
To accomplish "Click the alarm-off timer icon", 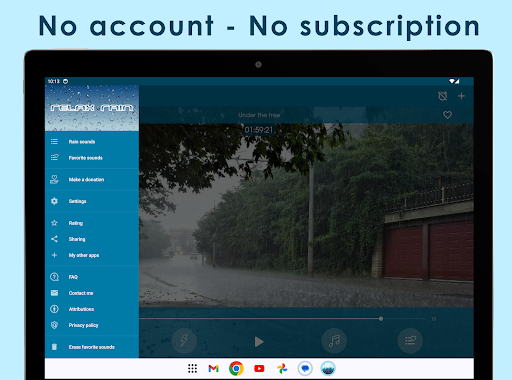I will pyautogui.click(x=442, y=96).
